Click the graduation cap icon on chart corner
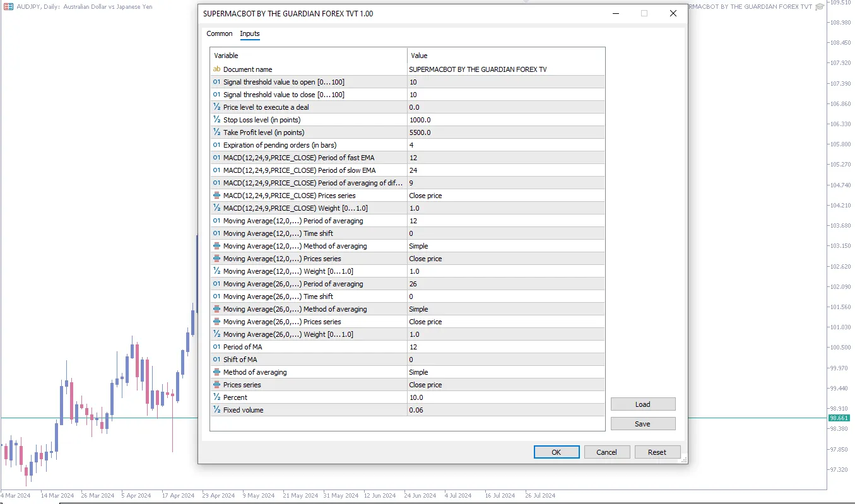The image size is (855, 504). 820,6
